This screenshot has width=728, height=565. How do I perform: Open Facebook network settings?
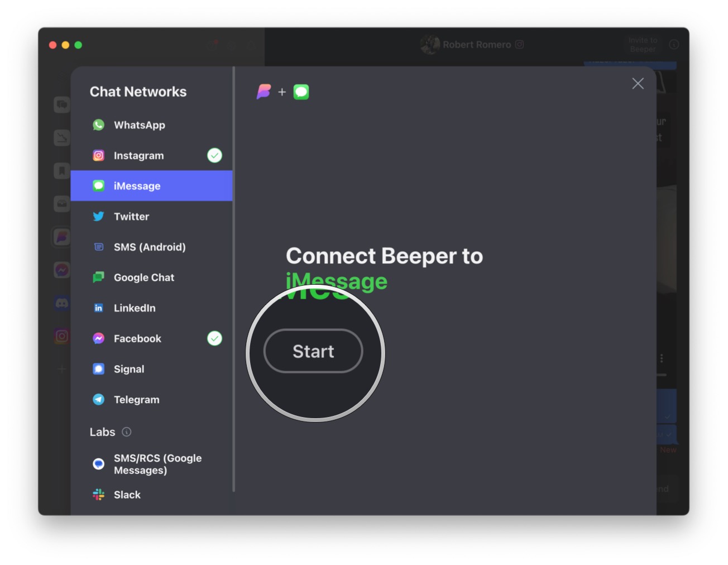151,338
